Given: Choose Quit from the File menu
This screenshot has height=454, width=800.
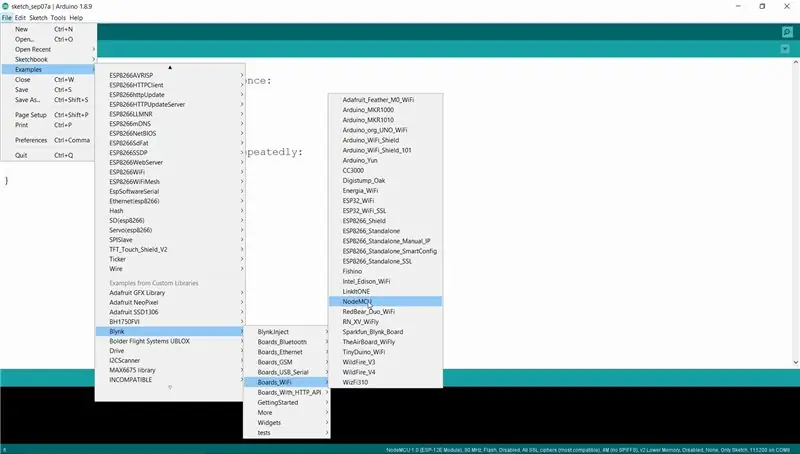Looking at the screenshot, I should pos(48,155).
